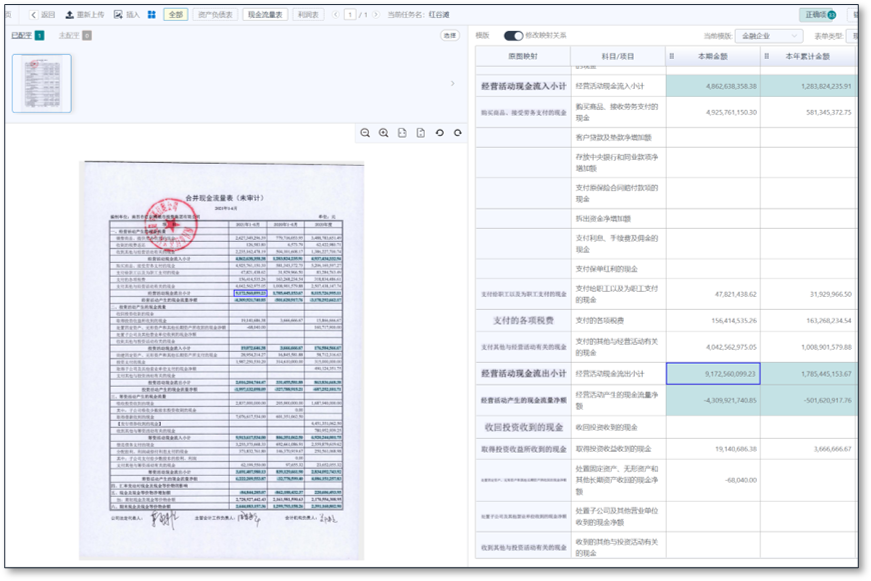The width and height of the screenshot is (871, 581).
Task: Select the 利润表 tab
Action: click(309, 15)
